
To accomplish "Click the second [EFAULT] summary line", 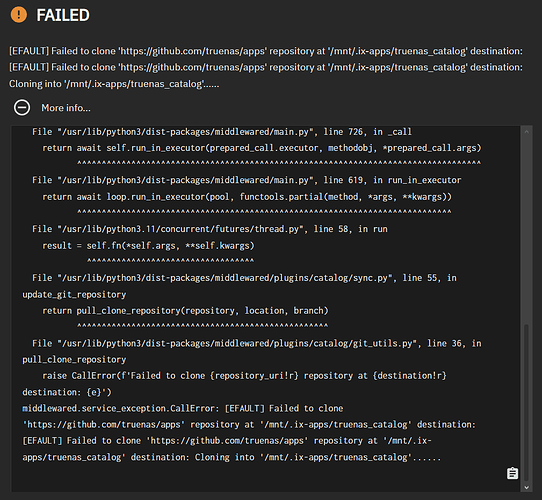I will [266, 67].
